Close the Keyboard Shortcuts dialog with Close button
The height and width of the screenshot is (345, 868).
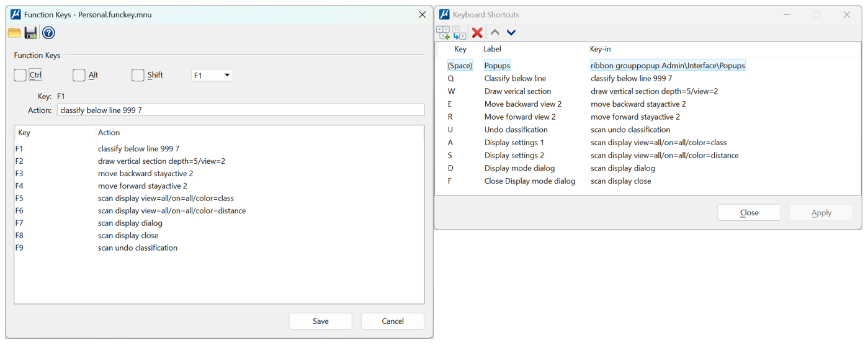[x=749, y=213]
